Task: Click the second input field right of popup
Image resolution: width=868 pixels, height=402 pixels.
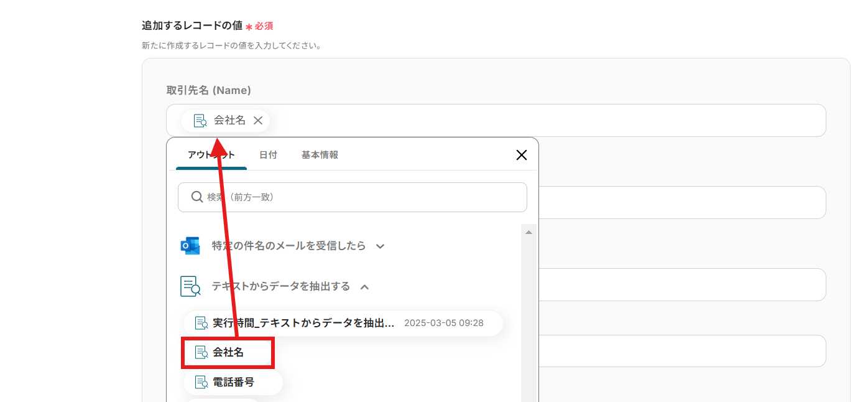Action: [x=682, y=284]
